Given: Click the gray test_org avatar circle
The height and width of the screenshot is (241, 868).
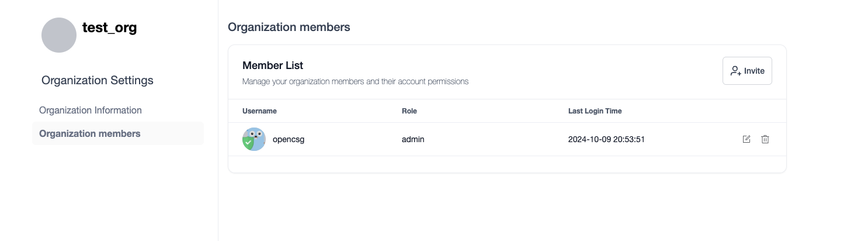Looking at the screenshot, I should (x=59, y=35).
